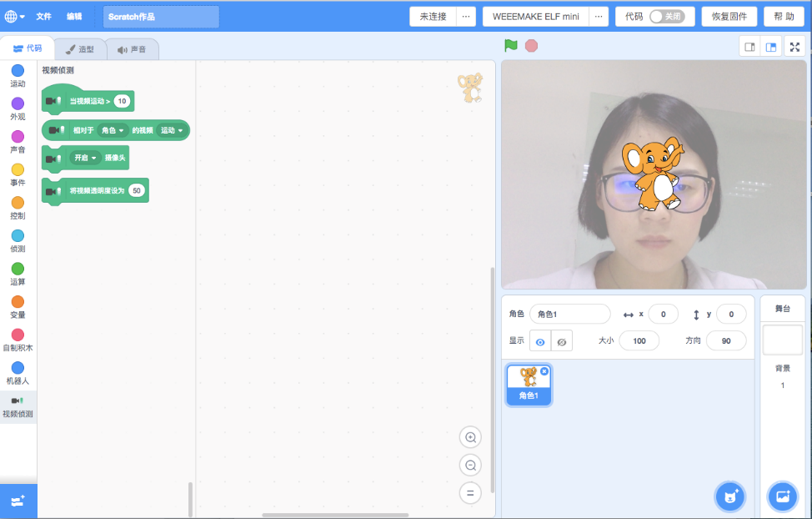Open the 文件 menu

pyautogui.click(x=43, y=17)
